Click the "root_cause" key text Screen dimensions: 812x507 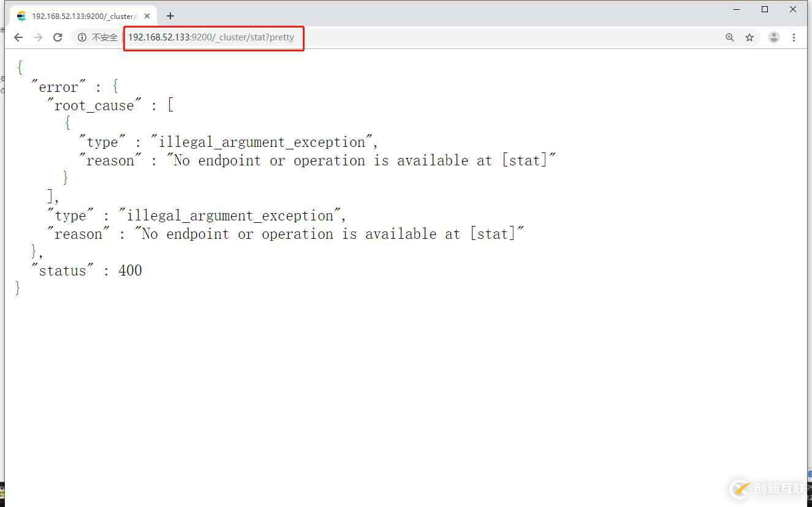(94, 105)
